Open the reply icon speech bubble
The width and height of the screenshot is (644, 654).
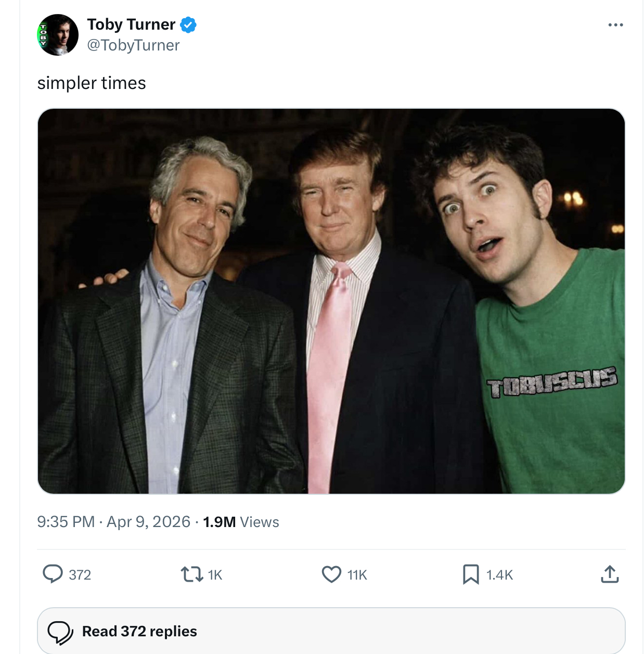point(53,574)
